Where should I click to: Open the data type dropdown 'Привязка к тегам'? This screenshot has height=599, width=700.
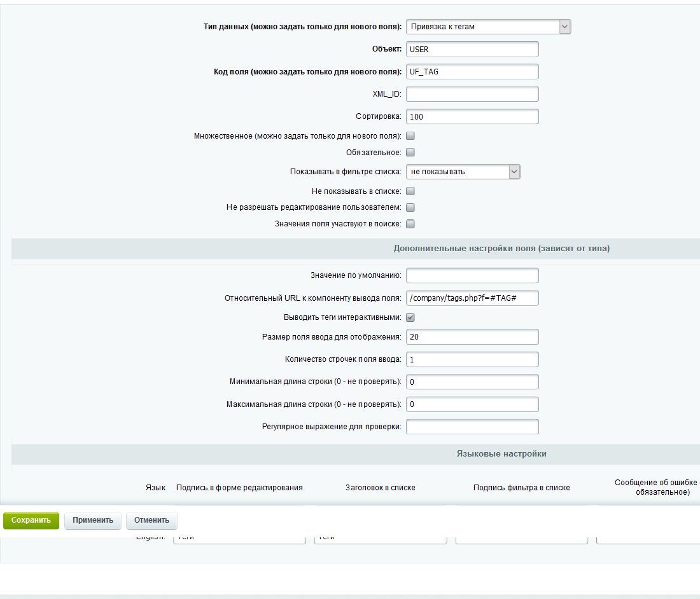point(488,27)
